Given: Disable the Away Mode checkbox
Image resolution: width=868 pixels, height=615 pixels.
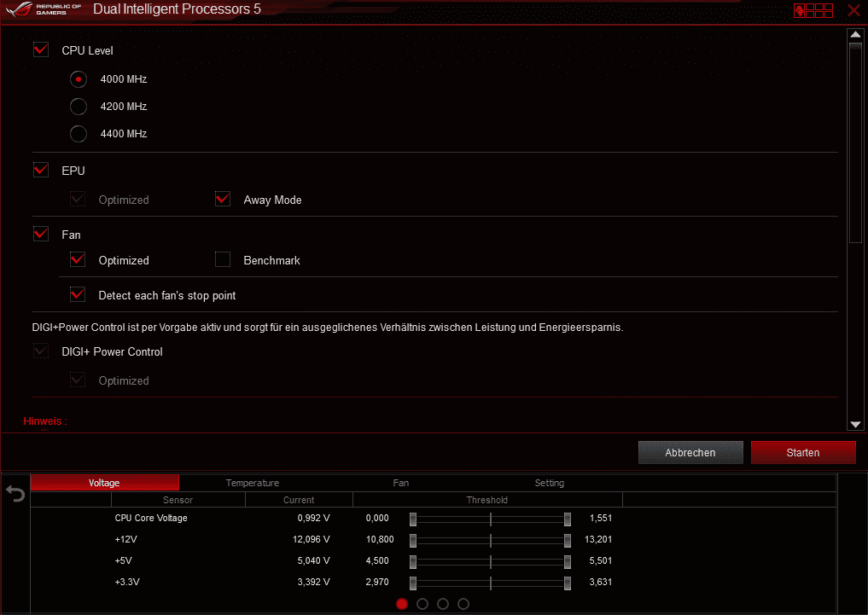Looking at the screenshot, I should click(223, 199).
